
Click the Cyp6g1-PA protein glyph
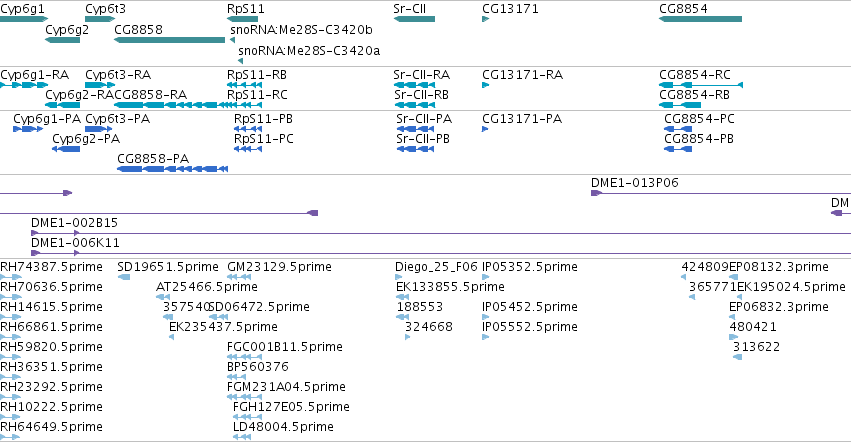click(28, 129)
